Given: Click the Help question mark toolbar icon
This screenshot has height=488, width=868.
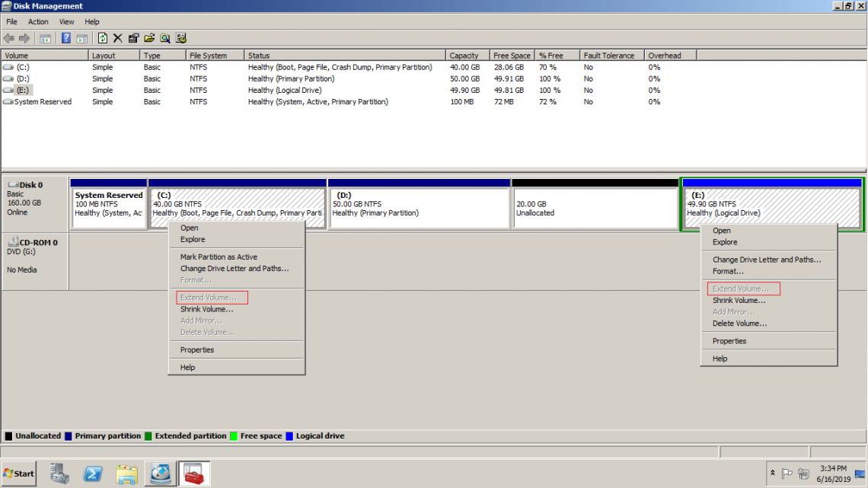Looking at the screenshot, I should pos(66,38).
